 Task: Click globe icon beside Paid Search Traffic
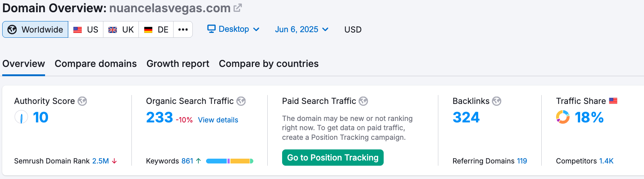point(363,101)
